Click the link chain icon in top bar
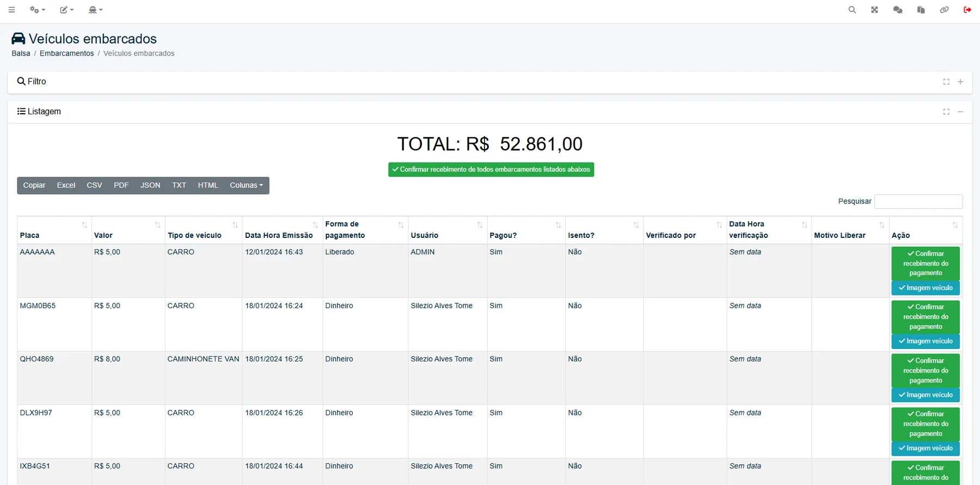 tap(944, 10)
